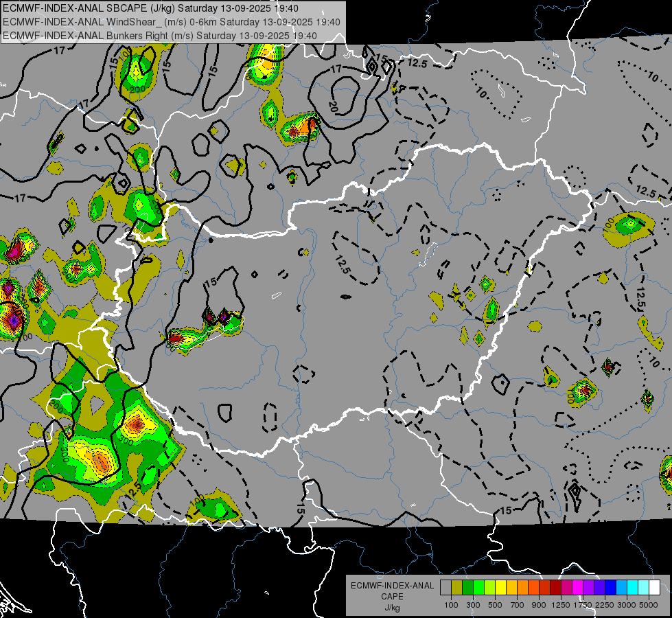Click the 700 legend value label
672x618 pixels.
point(518,605)
